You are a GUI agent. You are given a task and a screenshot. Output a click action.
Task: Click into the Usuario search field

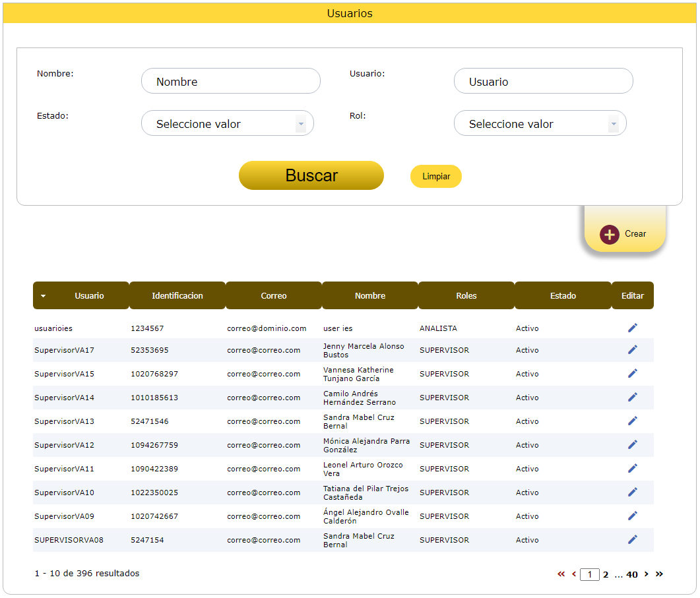[x=543, y=81]
